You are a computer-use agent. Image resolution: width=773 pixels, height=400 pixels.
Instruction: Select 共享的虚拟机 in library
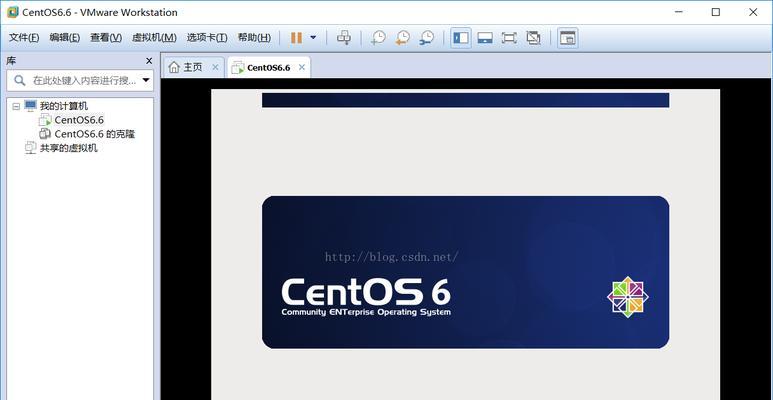pos(62,147)
